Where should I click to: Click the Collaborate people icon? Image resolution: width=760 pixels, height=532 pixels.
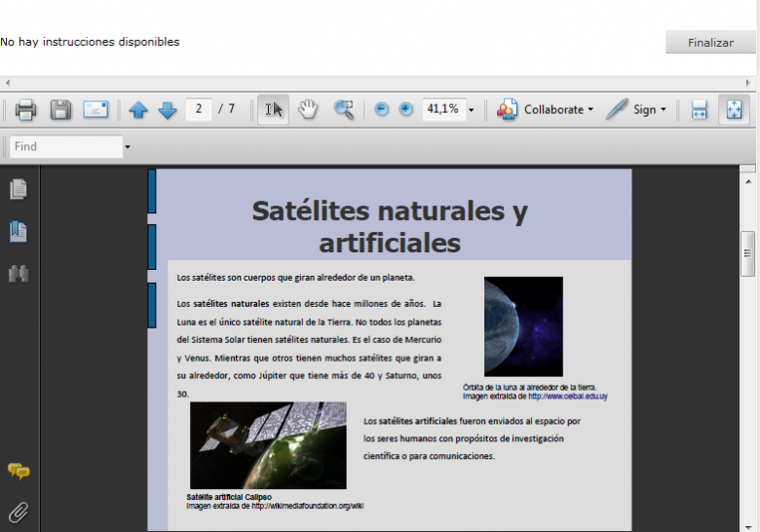[507, 109]
